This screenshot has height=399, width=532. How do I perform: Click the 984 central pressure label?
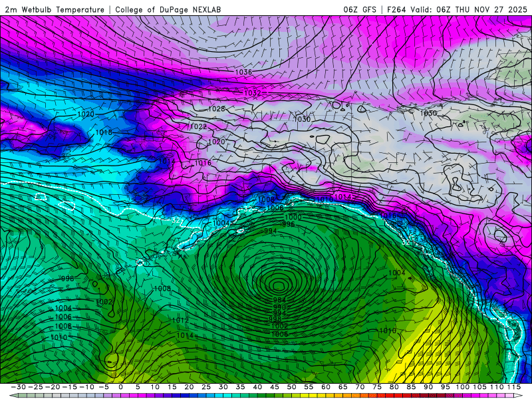coord(279,300)
